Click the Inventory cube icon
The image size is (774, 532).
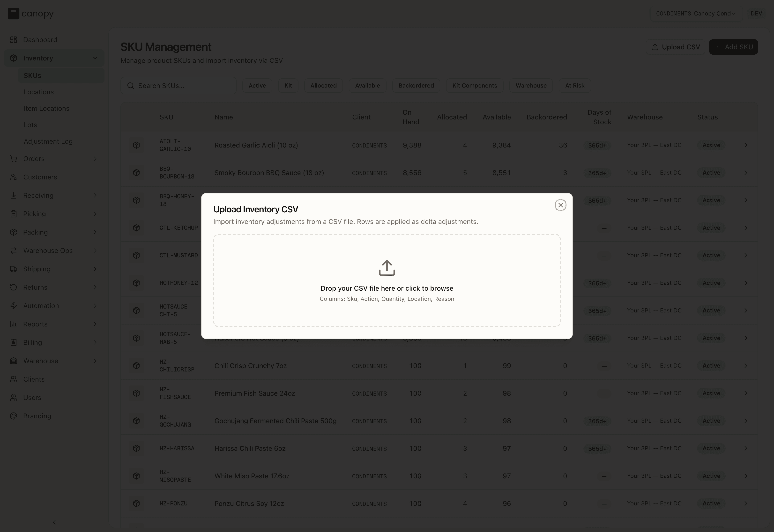pos(13,58)
